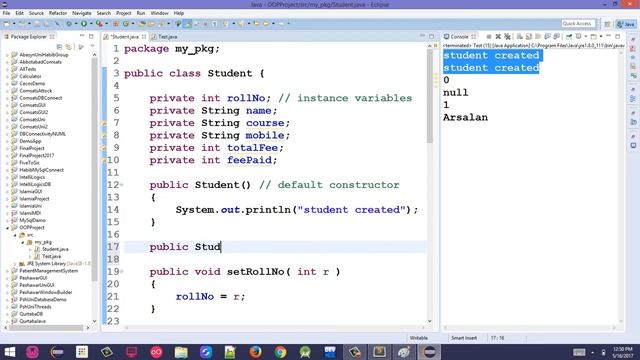Click Remove Launch X icon in Console
The width and height of the screenshot is (640, 360).
tap(498, 36)
